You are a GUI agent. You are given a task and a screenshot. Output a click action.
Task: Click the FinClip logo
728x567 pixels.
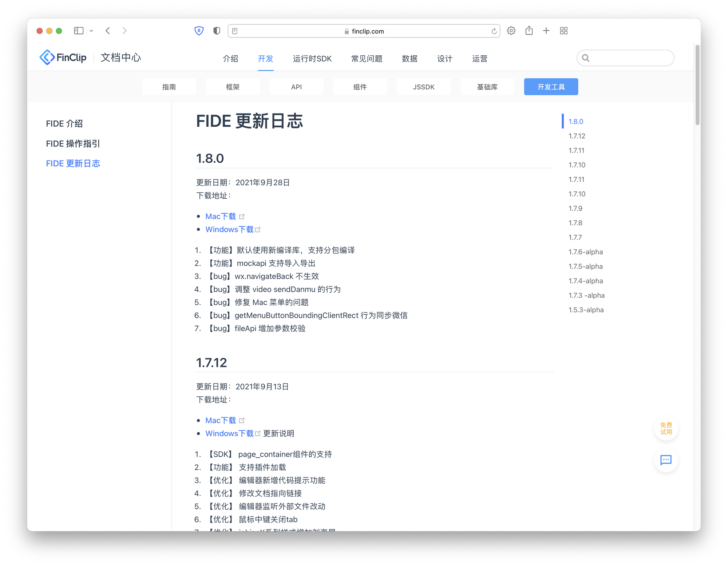point(63,58)
